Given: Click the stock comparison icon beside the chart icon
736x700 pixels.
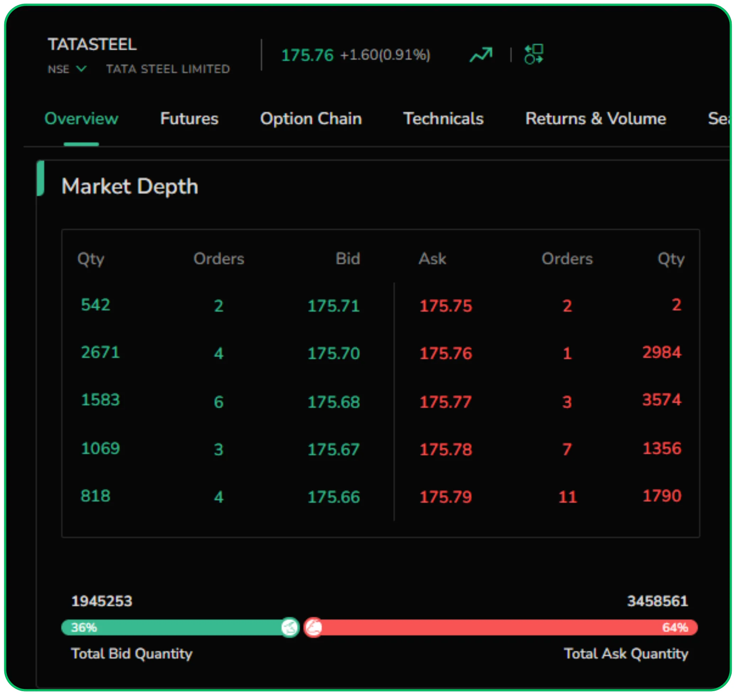Looking at the screenshot, I should (534, 55).
